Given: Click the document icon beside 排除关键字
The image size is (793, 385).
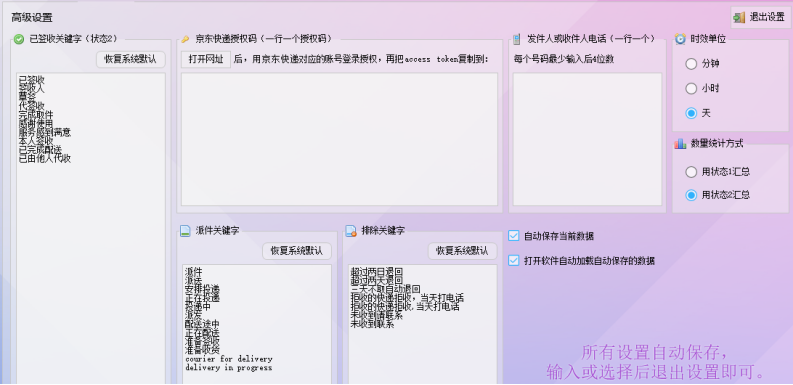Looking at the screenshot, I should (x=351, y=231).
